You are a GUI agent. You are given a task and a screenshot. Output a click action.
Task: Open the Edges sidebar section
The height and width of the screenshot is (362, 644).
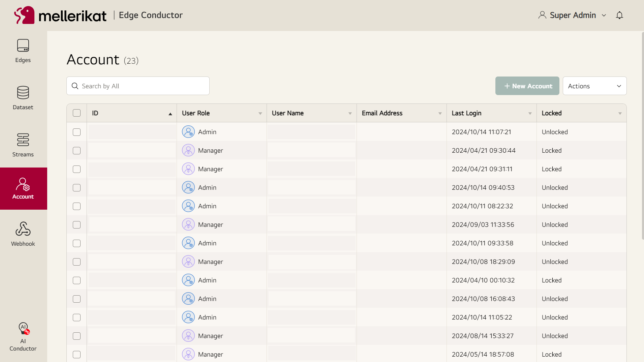coord(23,51)
